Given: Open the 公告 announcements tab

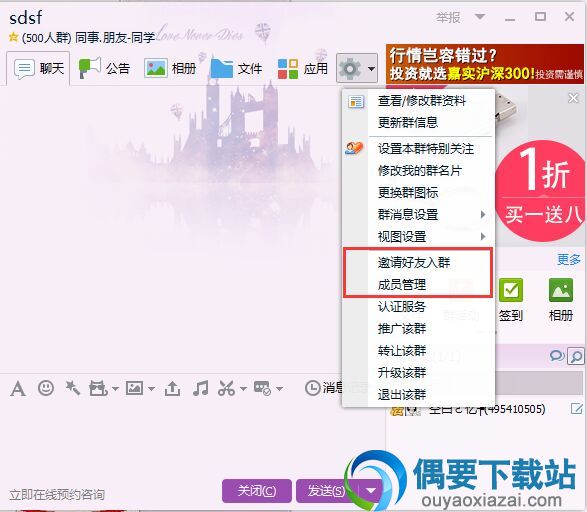Looking at the screenshot, I should 104,68.
